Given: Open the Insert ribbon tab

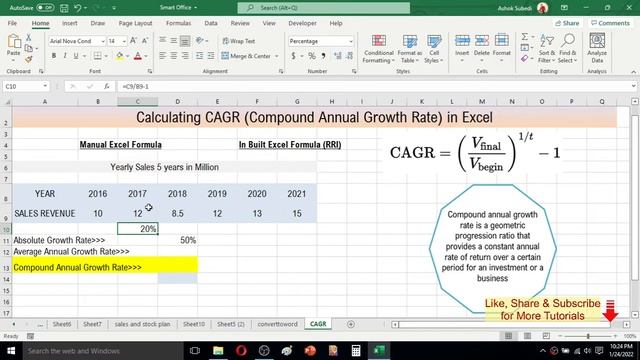Looking at the screenshot, I should [70, 23].
